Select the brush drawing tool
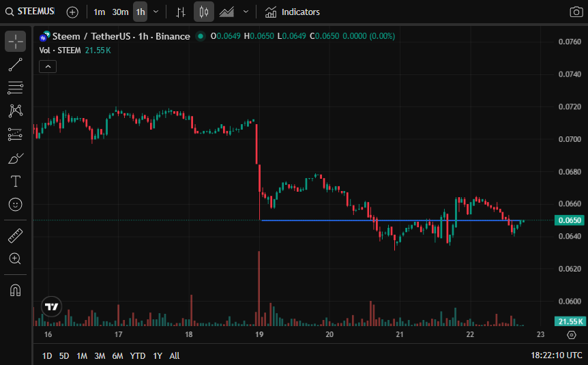Image resolution: width=588 pixels, height=365 pixels. 16,158
